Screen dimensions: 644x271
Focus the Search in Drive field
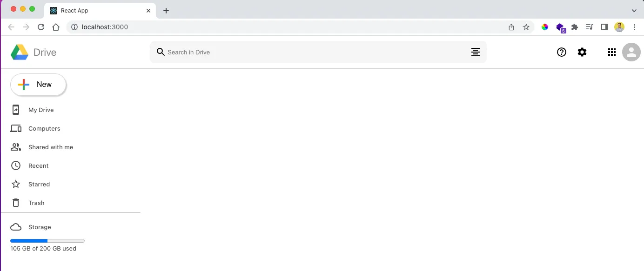pyautogui.click(x=318, y=52)
